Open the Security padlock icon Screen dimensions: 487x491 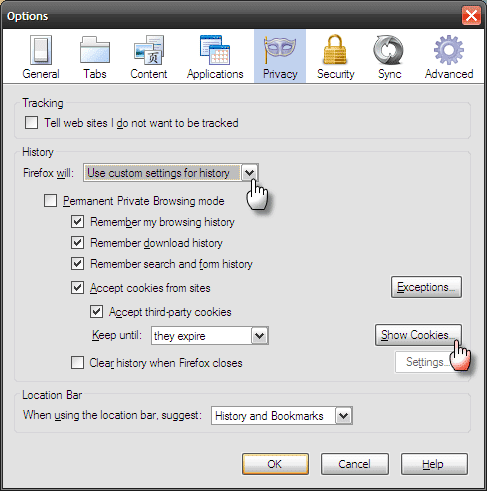(x=335, y=50)
